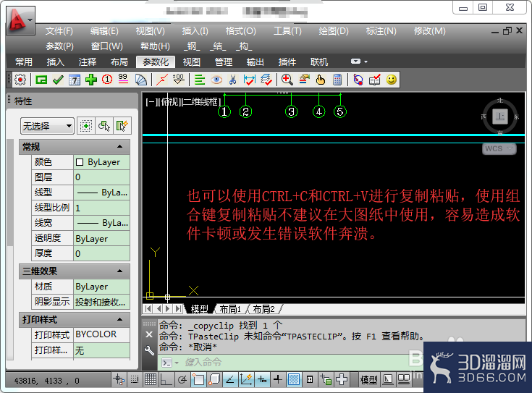
Task: Open the 绘图(D) menu
Action: tap(334, 31)
